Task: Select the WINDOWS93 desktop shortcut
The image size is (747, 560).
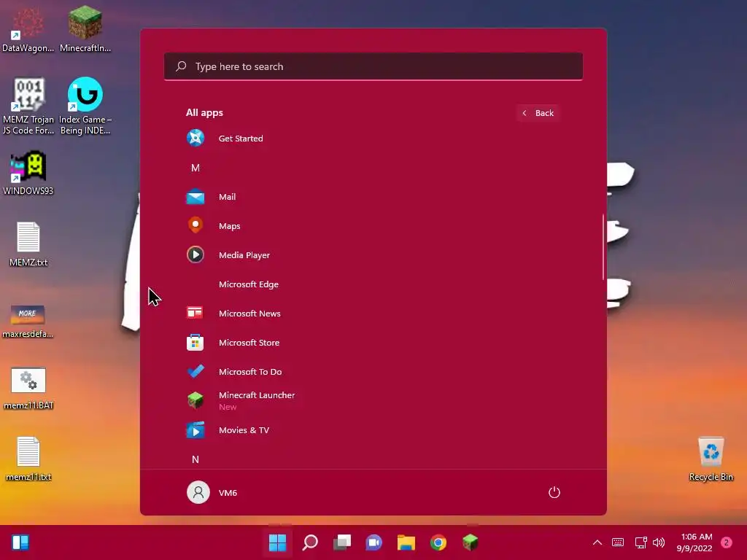Action: [28, 173]
